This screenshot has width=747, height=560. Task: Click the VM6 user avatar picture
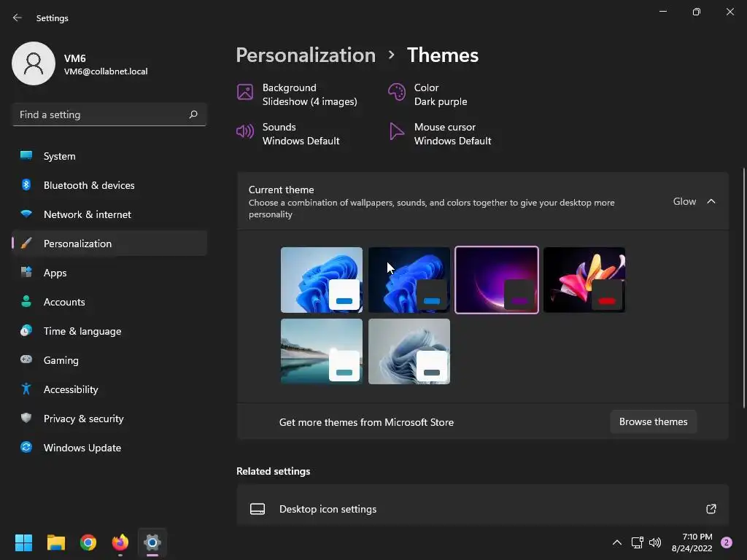coord(34,63)
